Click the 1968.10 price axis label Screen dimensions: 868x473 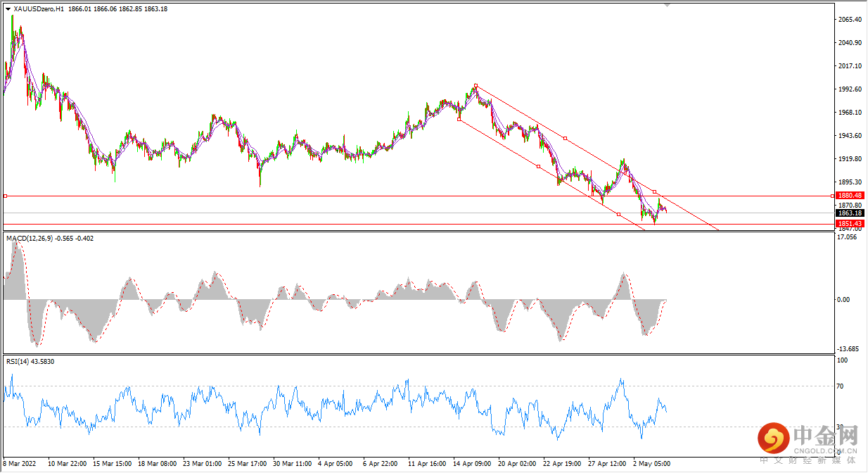[x=851, y=113]
